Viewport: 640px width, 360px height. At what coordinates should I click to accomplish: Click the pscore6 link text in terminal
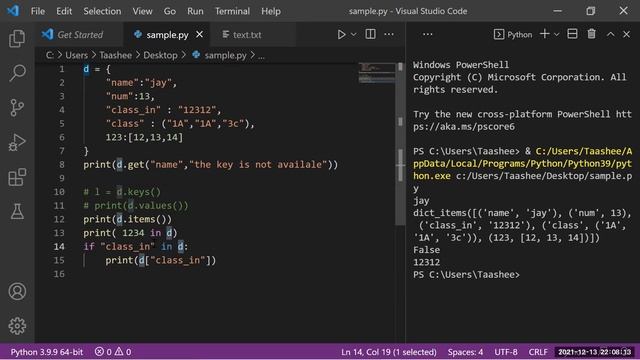(x=464, y=127)
